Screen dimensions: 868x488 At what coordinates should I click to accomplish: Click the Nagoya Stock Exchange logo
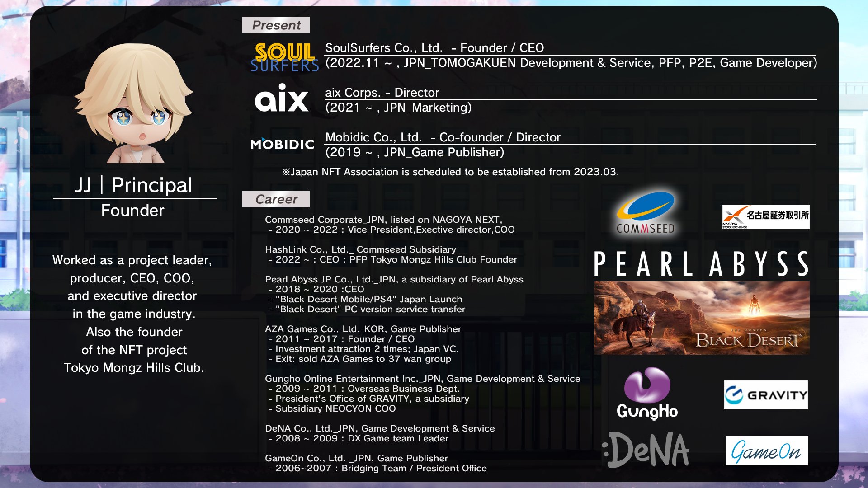point(765,217)
